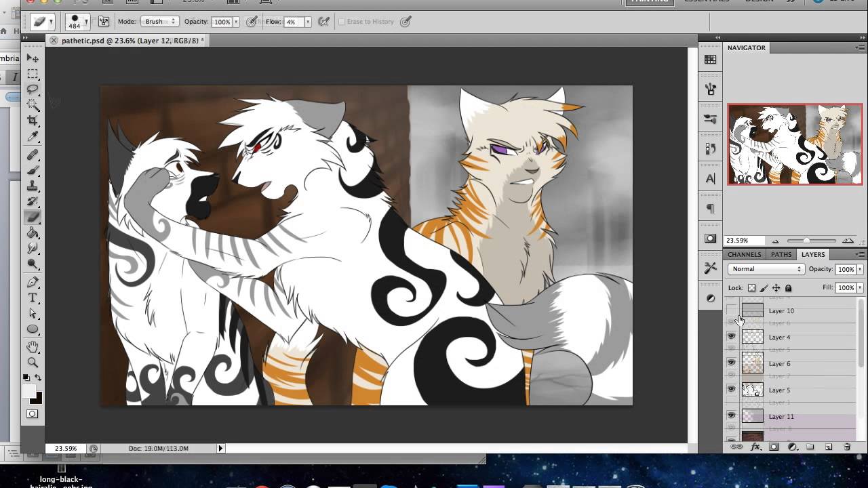The width and height of the screenshot is (868, 488).
Task: Select the Type tool
Action: tap(33, 298)
